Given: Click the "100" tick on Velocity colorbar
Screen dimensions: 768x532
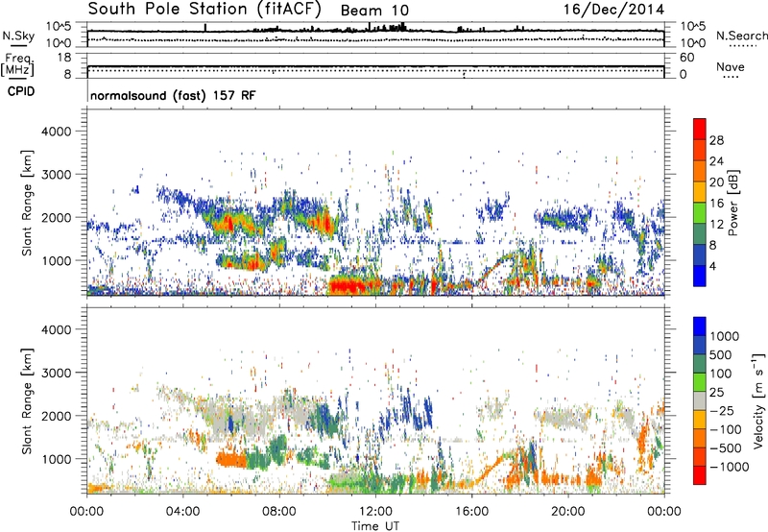Looking at the screenshot, I should tap(720, 374).
